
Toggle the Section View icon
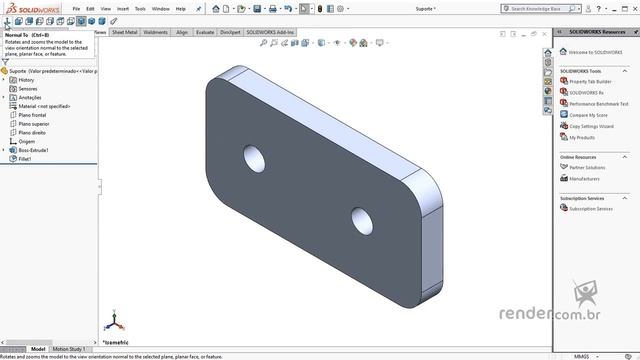point(295,42)
